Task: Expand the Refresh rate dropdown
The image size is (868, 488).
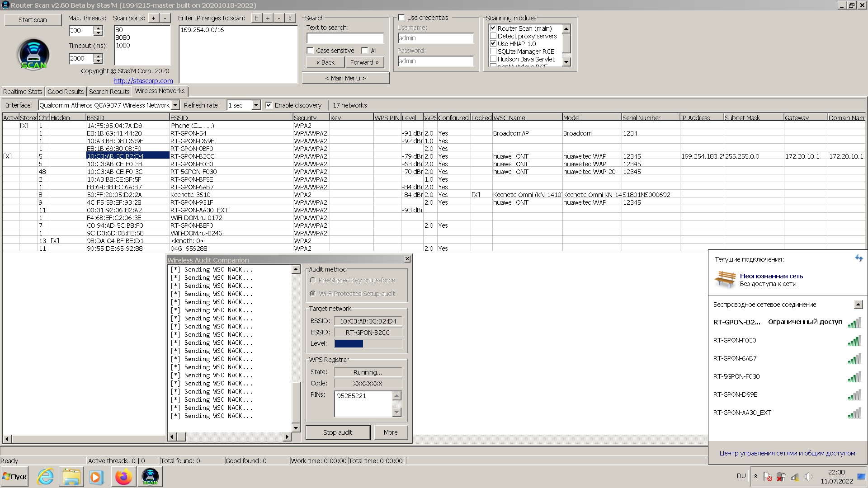Action: click(x=255, y=105)
